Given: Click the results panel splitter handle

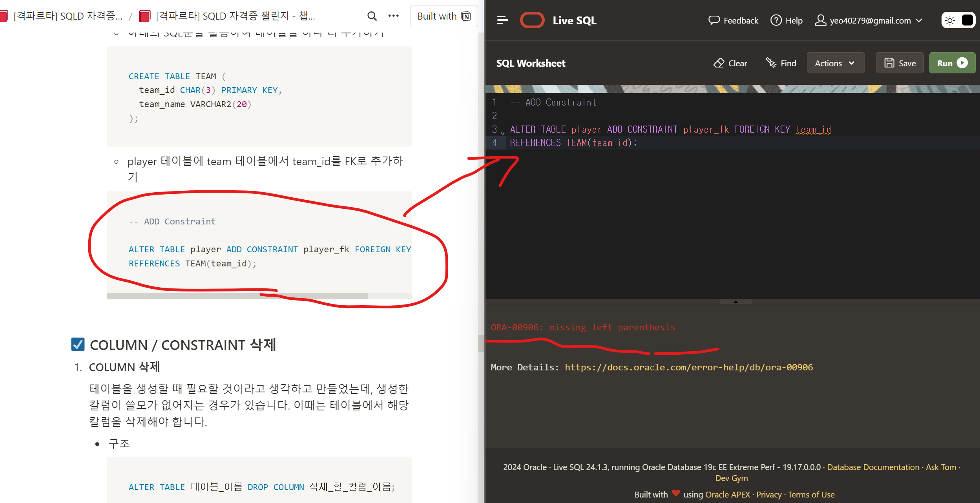Looking at the screenshot, I should (x=735, y=302).
